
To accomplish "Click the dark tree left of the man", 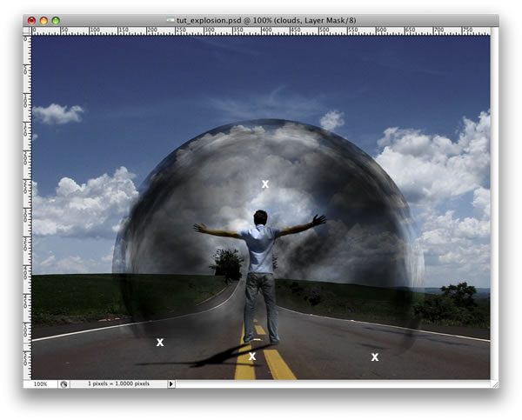I will tap(227, 264).
